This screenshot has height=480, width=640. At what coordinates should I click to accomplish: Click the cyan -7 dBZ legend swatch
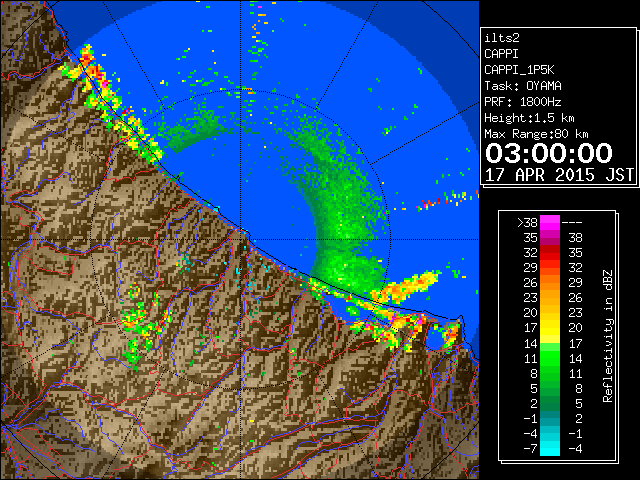point(550,448)
